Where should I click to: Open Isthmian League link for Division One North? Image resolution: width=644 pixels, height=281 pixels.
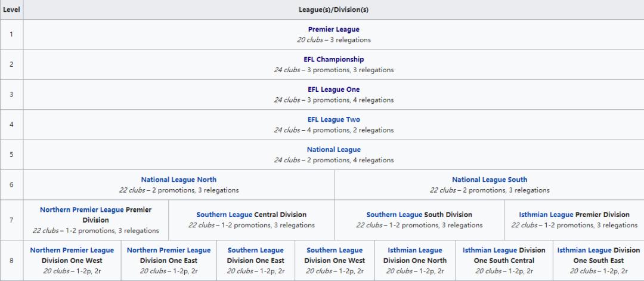[414, 250]
